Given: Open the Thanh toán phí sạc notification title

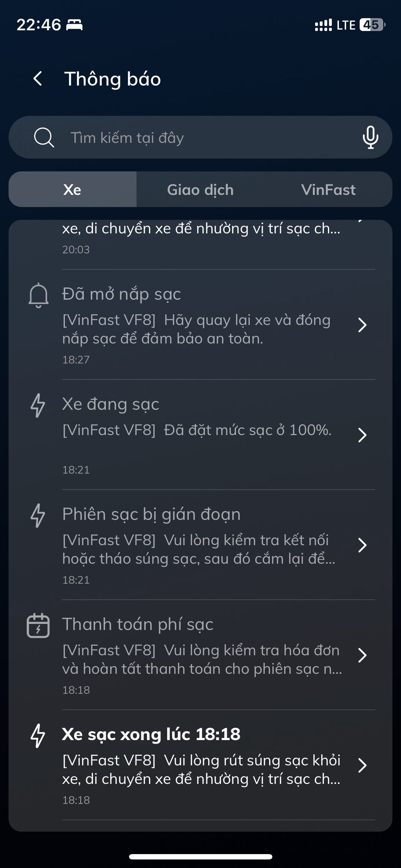Looking at the screenshot, I should [x=138, y=624].
